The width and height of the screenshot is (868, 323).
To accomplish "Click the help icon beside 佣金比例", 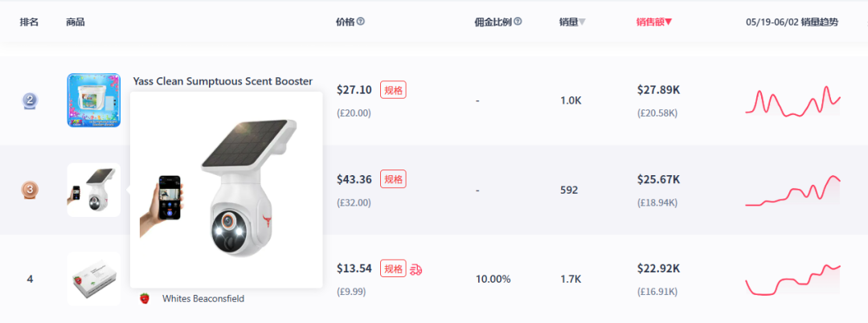I will pyautogui.click(x=518, y=22).
